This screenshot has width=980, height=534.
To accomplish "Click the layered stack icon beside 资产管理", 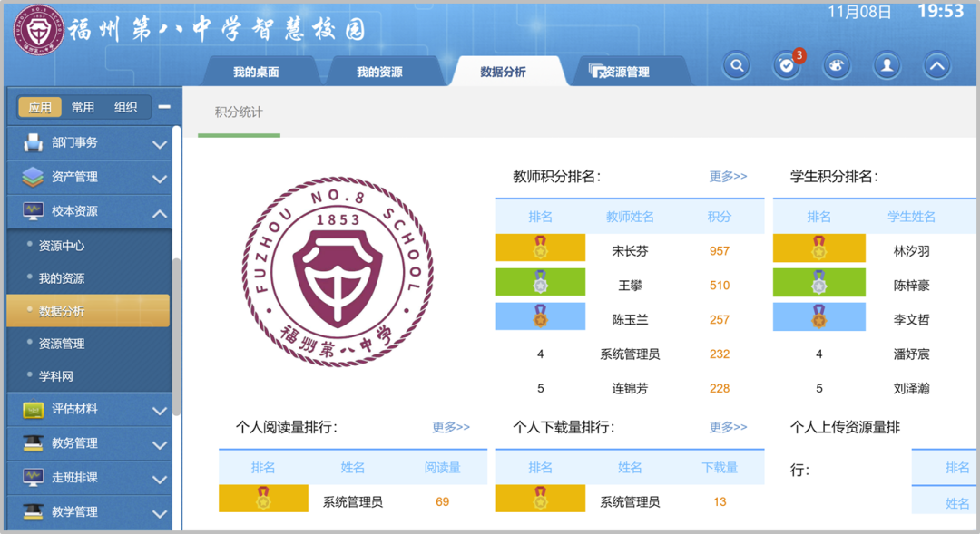I will point(33,177).
